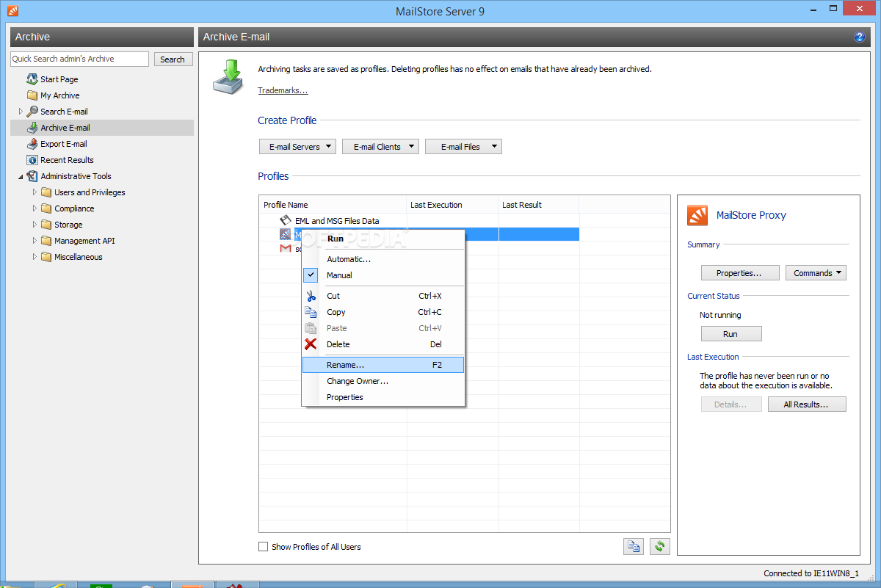The width and height of the screenshot is (881, 588).
Task: Click the green refresh icon button below list
Action: [660, 546]
